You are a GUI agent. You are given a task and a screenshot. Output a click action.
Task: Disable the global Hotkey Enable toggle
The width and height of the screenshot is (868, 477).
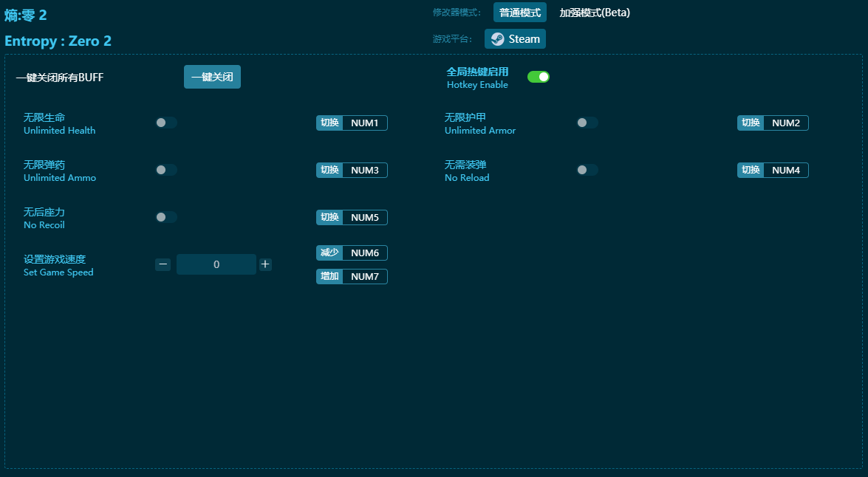click(539, 77)
